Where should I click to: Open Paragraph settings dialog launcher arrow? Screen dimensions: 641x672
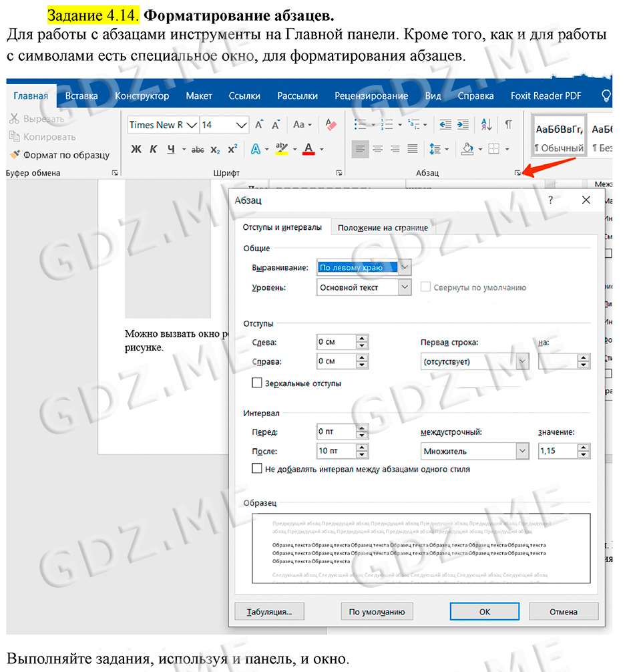click(x=517, y=173)
